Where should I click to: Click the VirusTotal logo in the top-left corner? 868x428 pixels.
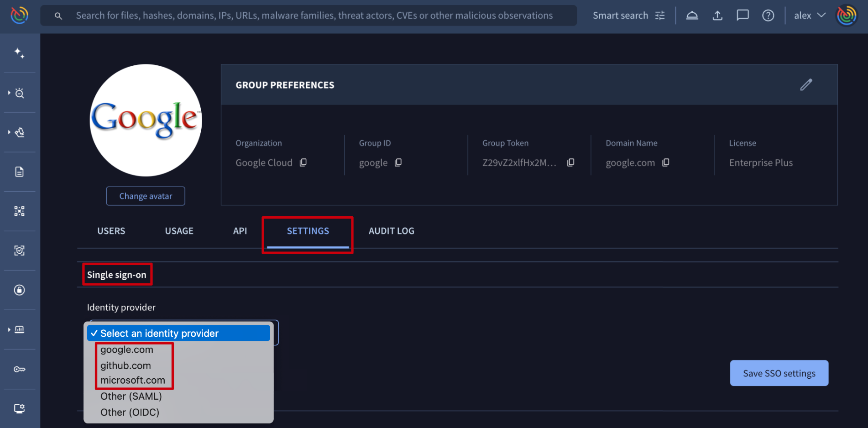pos(20,15)
